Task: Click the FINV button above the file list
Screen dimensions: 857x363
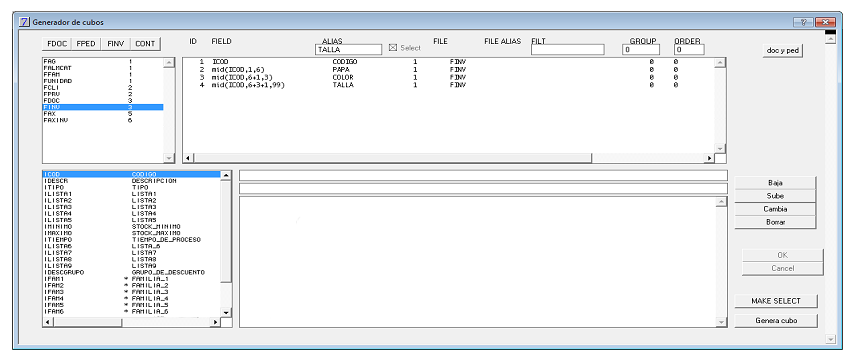Action: 116,44
